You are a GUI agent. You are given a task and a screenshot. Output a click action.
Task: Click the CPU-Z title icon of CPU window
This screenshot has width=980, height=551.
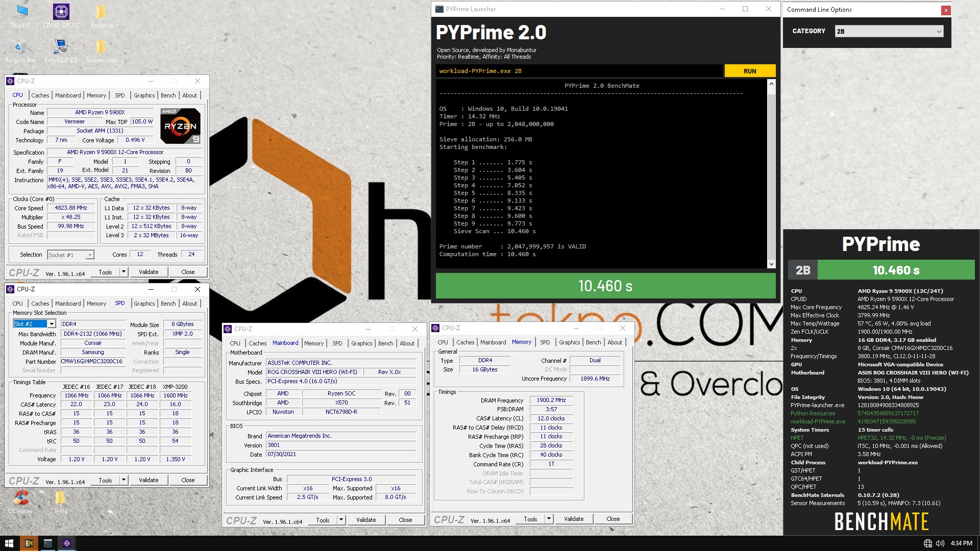click(x=10, y=81)
